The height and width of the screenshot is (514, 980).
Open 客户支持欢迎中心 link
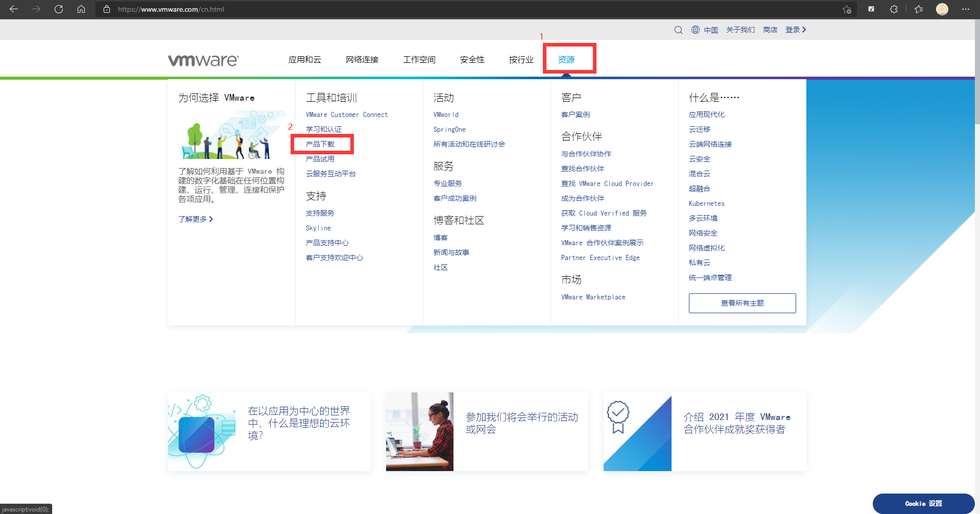334,258
